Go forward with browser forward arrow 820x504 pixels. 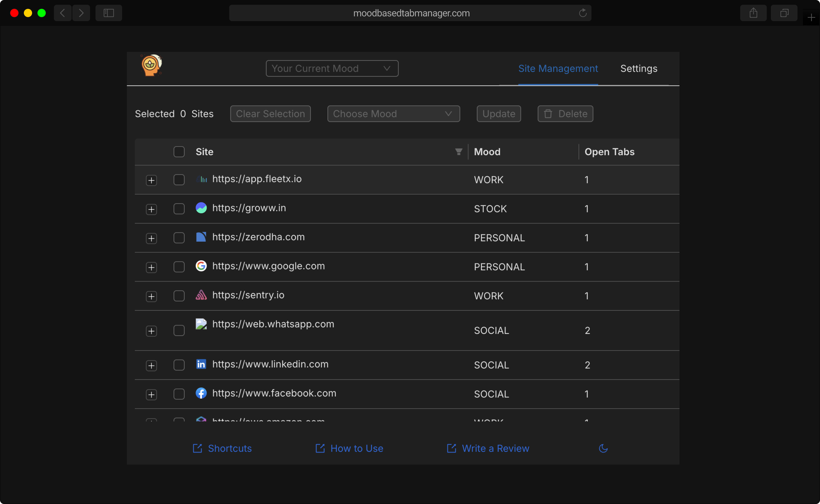(x=81, y=13)
